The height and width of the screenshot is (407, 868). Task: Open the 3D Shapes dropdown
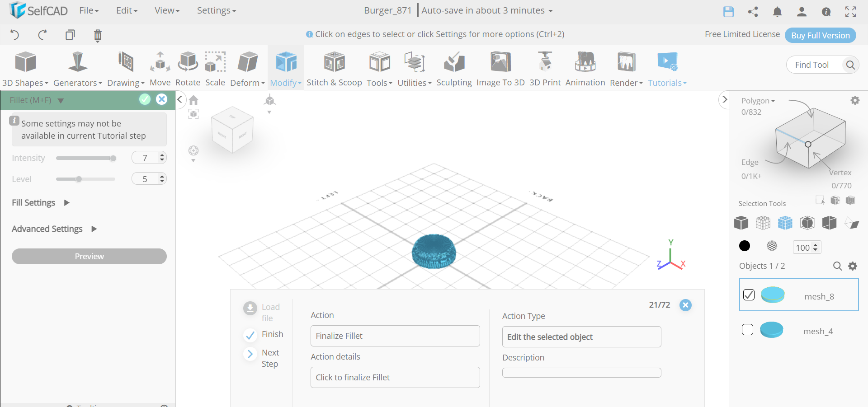pos(25,69)
